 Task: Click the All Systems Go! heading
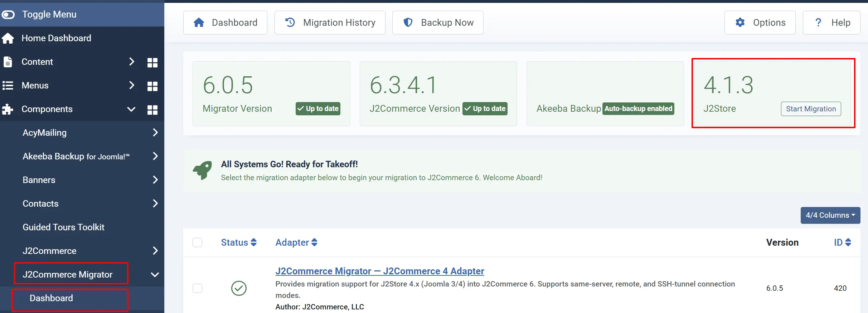[x=289, y=164]
